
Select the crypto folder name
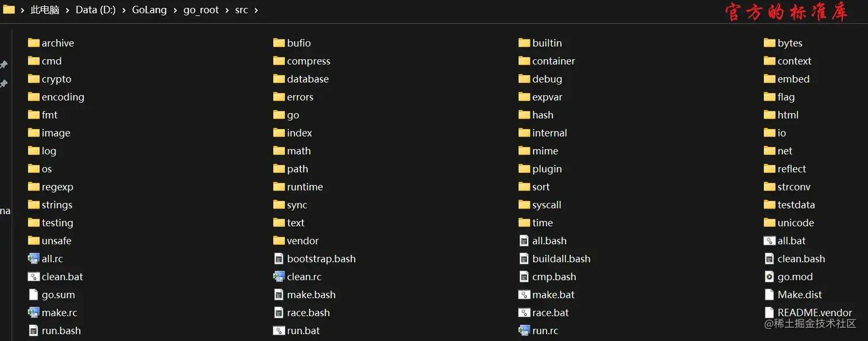[56, 79]
